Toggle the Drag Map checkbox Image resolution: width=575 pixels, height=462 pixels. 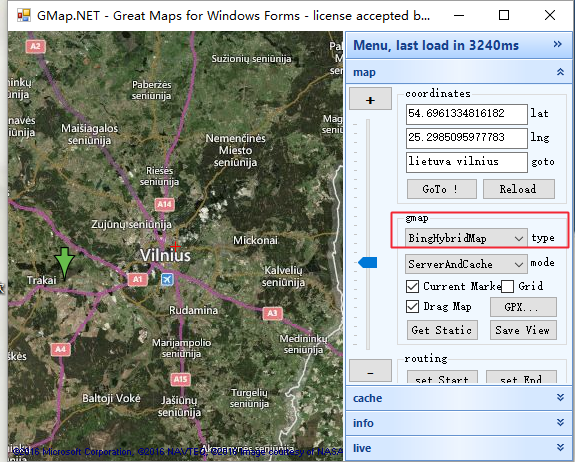point(413,307)
